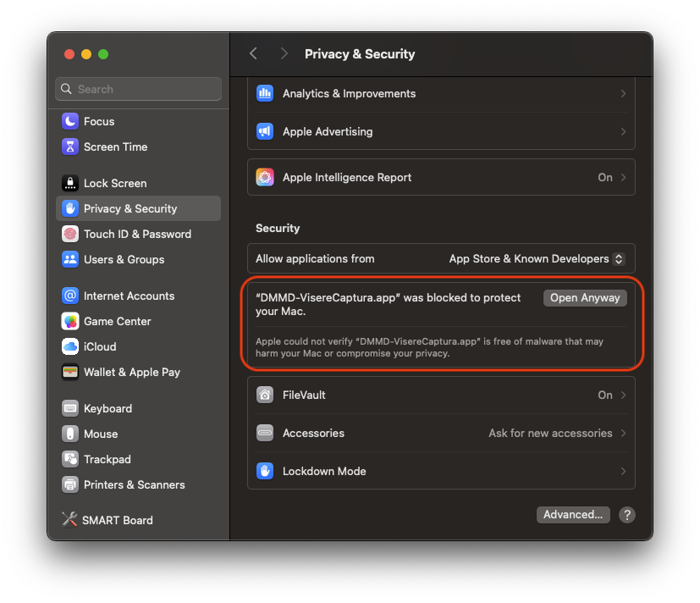Click the SMART Board tools icon
The height and width of the screenshot is (603, 700).
(69, 519)
